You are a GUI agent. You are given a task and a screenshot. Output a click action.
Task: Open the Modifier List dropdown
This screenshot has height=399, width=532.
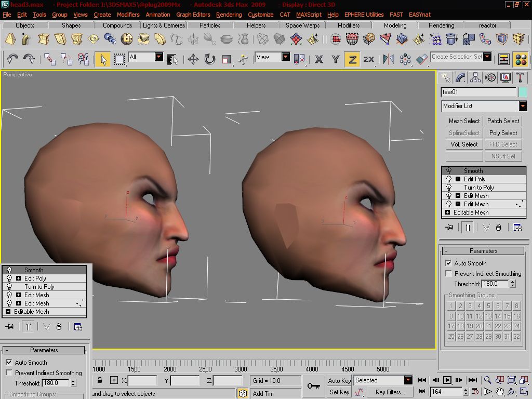pyautogui.click(x=485, y=106)
